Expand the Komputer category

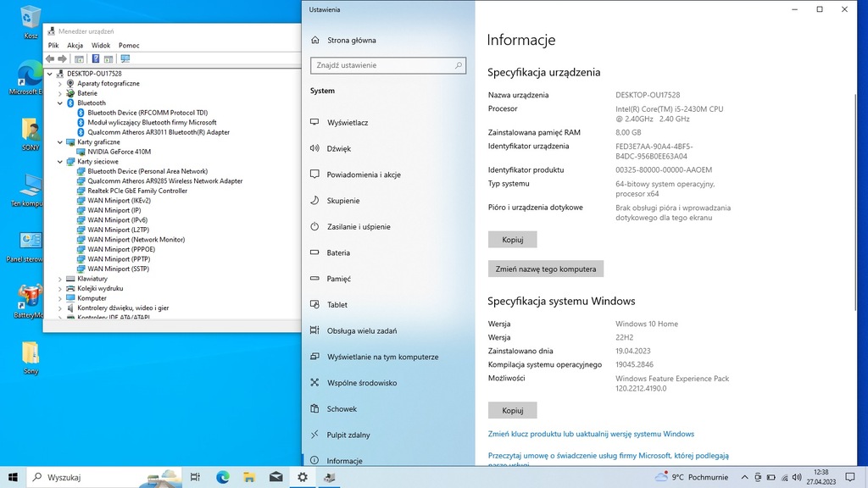click(x=60, y=298)
